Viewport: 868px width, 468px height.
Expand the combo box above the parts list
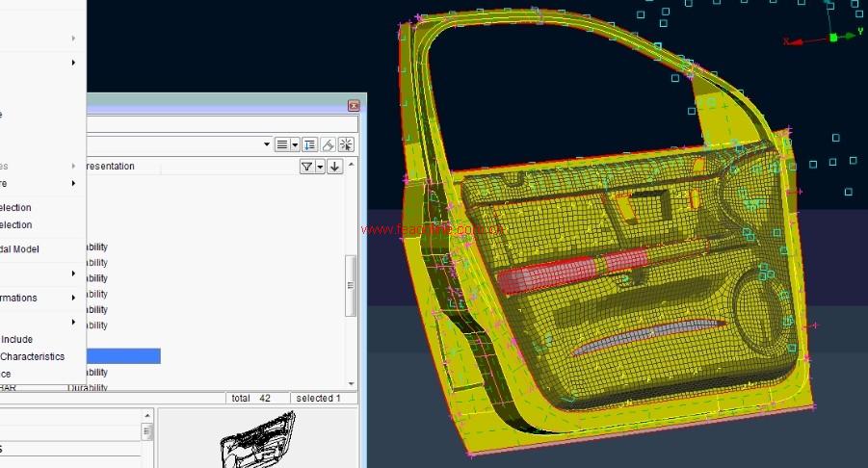(266, 144)
